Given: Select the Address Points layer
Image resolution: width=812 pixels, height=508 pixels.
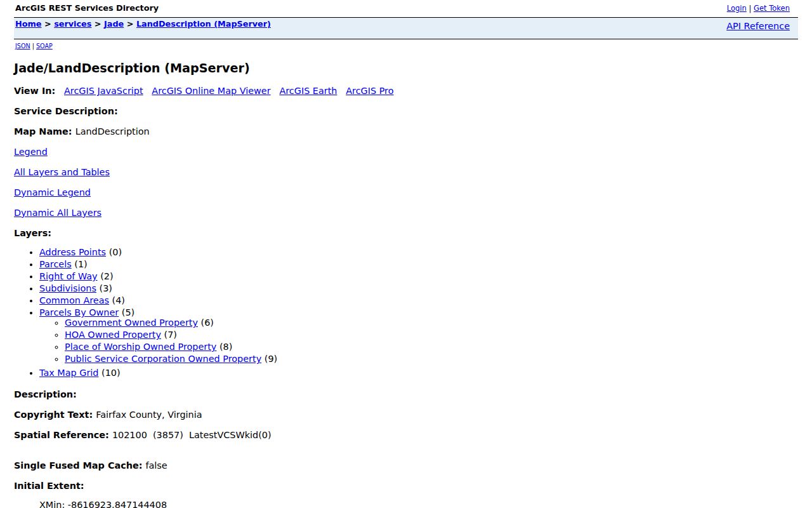Looking at the screenshot, I should 72,252.
